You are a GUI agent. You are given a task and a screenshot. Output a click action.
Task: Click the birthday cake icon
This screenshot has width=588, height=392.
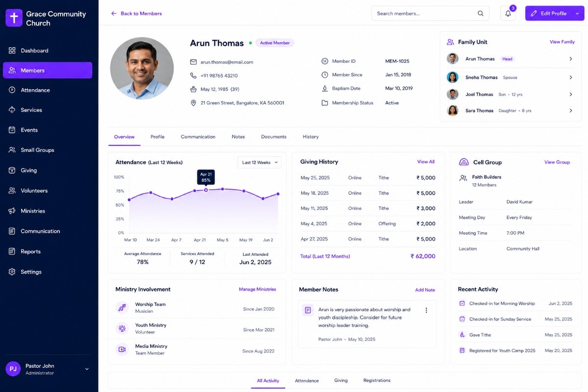click(194, 89)
